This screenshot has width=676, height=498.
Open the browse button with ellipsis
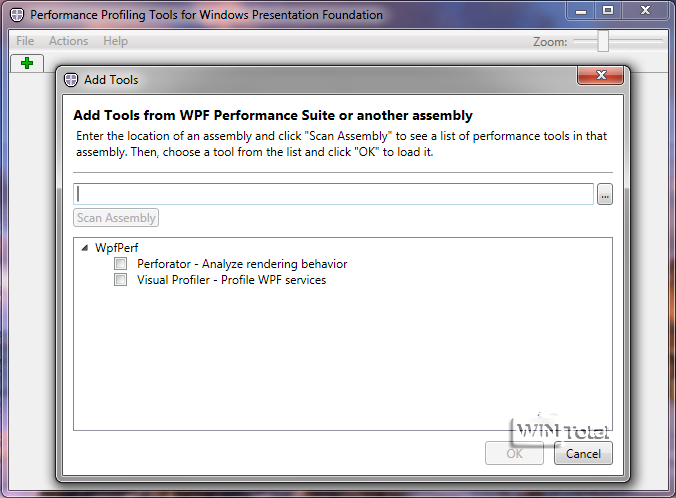605,194
